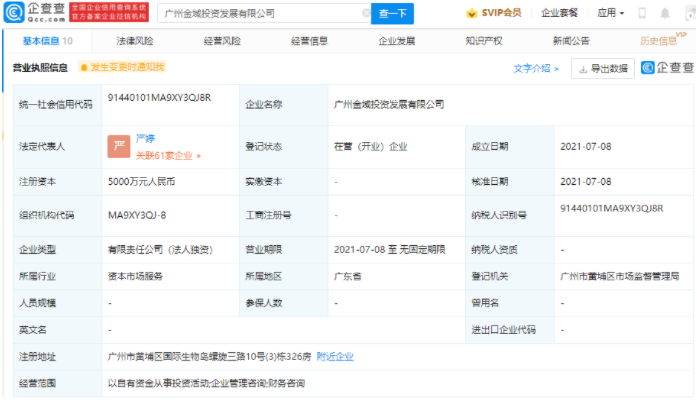Select the 成立日期 value 2021-07-08
The width and height of the screenshot is (697, 406).
(585, 146)
